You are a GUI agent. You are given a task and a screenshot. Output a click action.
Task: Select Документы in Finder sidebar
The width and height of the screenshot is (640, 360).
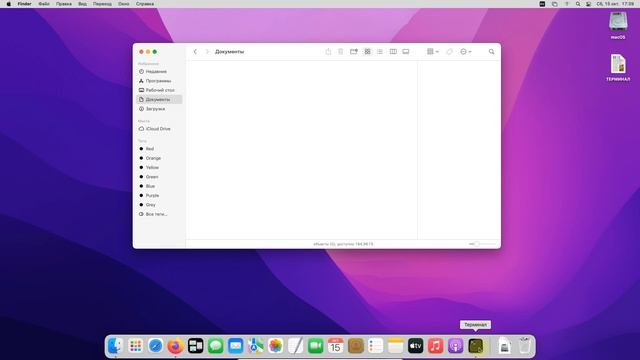[x=159, y=100]
